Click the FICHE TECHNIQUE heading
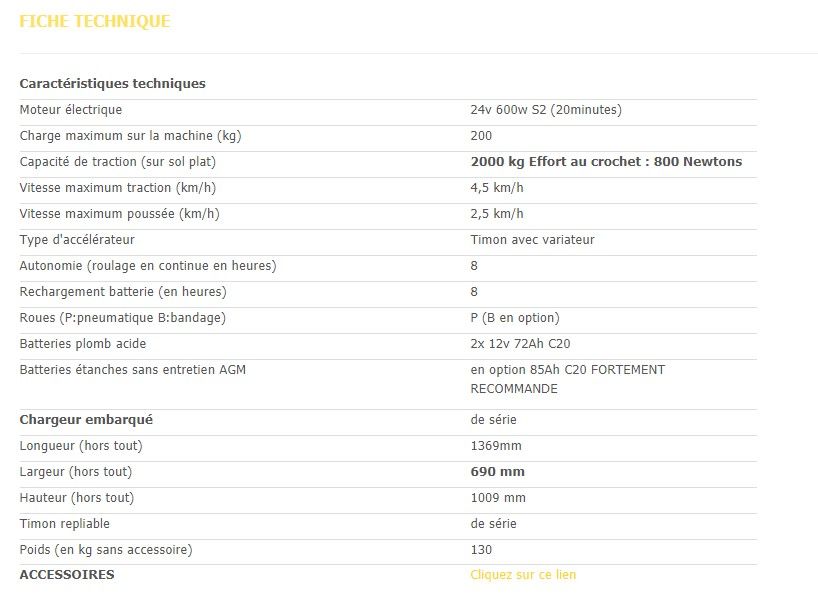The width and height of the screenshot is (818, 607). (x=95, y=21)
